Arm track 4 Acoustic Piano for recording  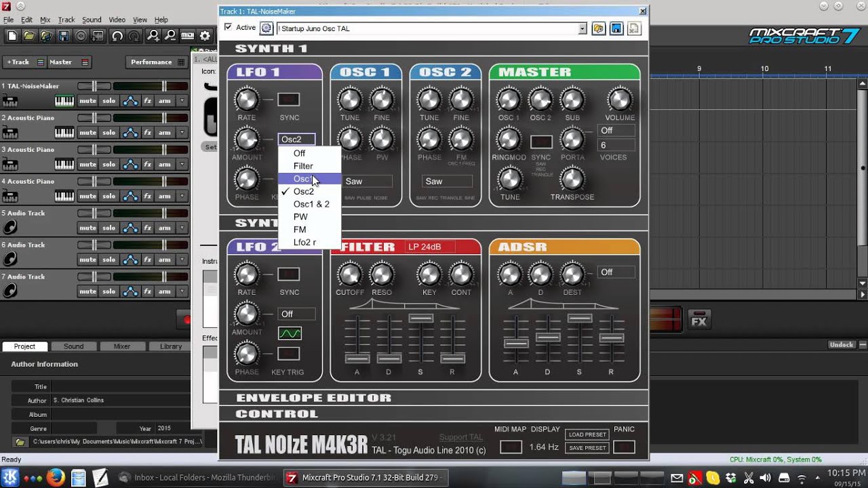pos(164,197)
